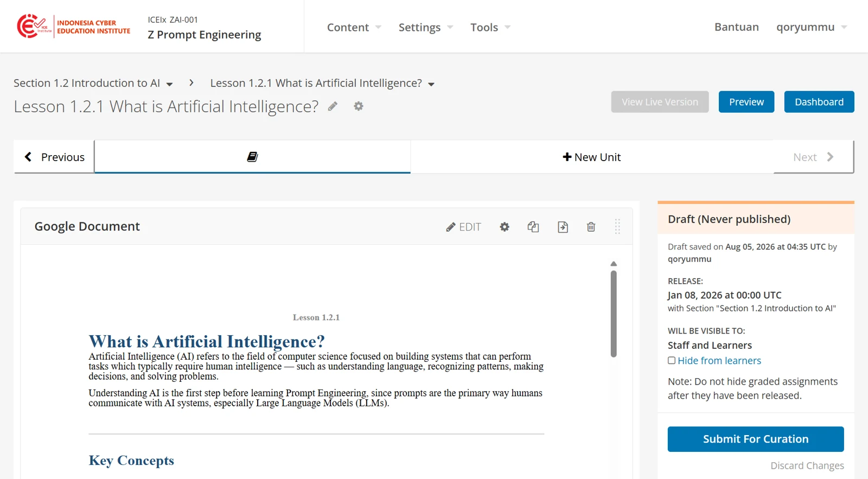Click document scrollbar up arrow
Image resolution: width=868 pixels, height=479 pixels.
pos(614,264)
